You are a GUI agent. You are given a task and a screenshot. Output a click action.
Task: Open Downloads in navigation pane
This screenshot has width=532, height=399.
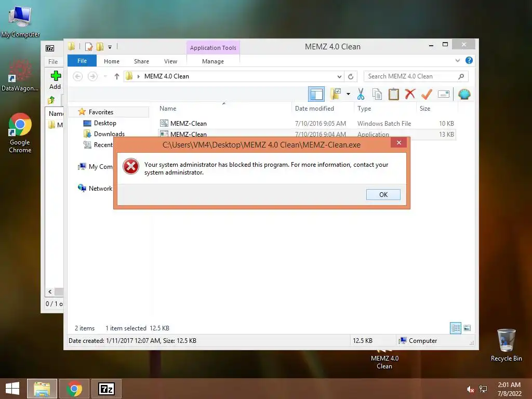[109, 134]
